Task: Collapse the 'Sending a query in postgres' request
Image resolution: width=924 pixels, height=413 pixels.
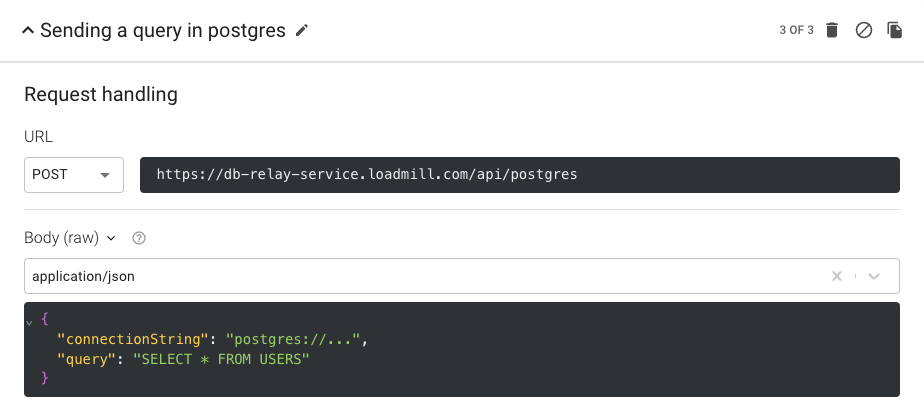Action: coord(28,30)
